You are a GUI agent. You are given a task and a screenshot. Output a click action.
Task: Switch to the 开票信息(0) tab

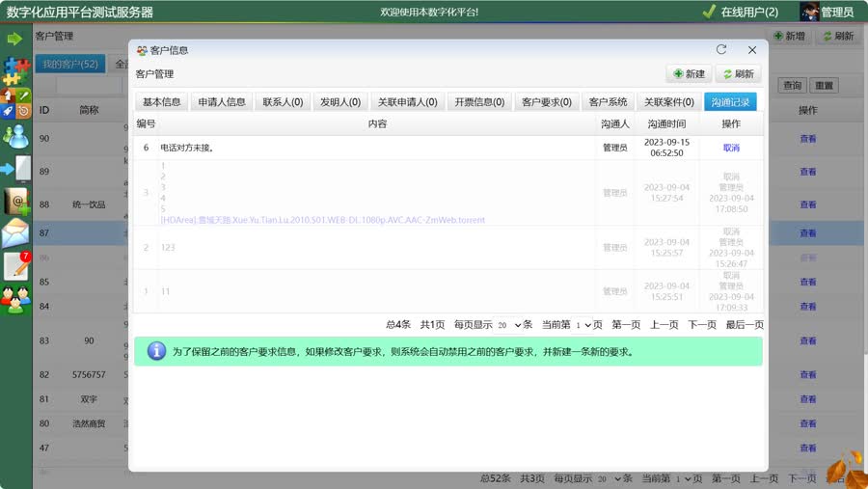pyautogui.click(x=479, y=102)
